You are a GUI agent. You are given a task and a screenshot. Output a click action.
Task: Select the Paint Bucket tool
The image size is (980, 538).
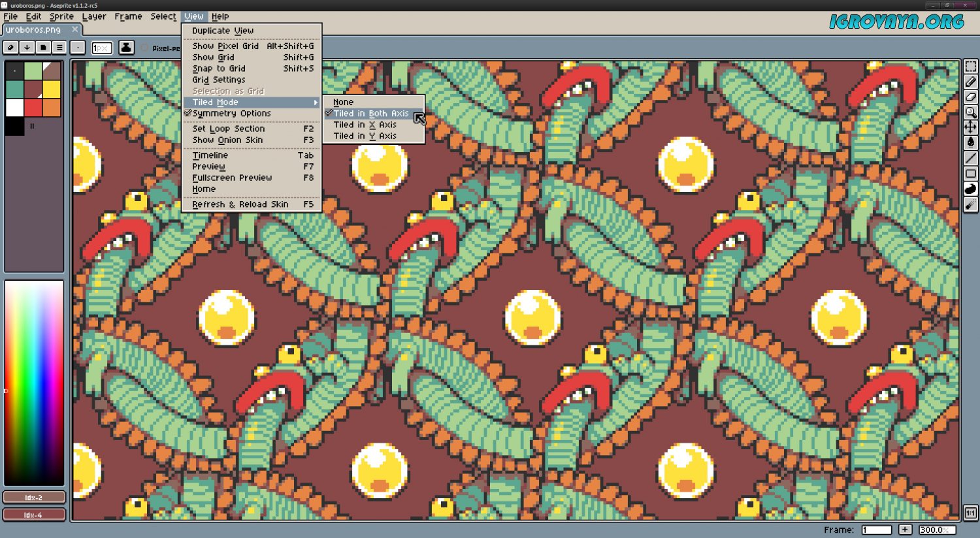tap(971, 142)
